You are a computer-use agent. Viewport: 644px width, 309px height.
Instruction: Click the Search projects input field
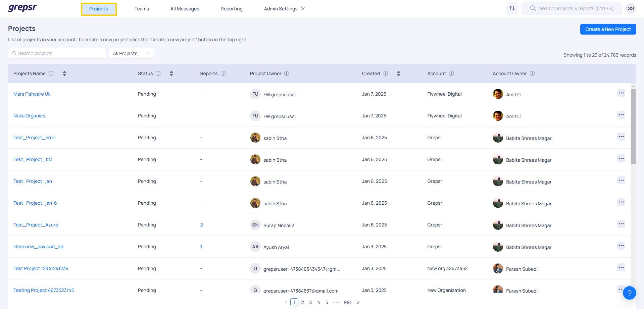(x=57, y=53)
